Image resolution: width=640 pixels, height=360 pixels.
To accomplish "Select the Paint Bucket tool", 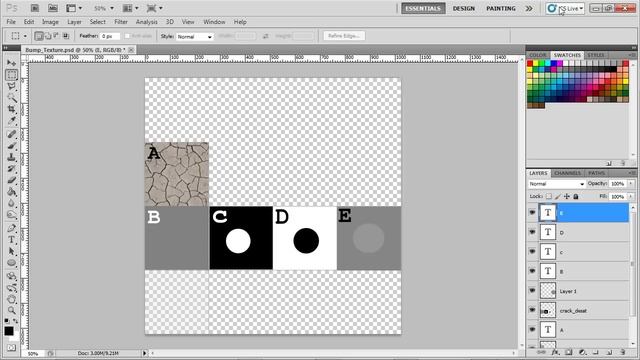I will tap(11, 191).
